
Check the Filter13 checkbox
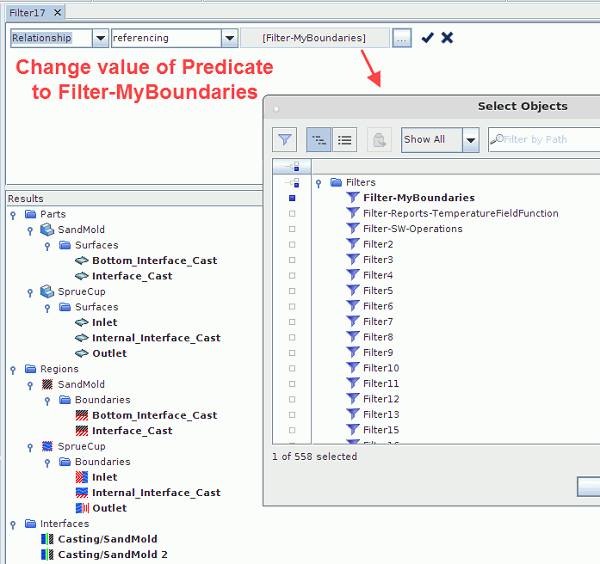[x=292, y=414]
